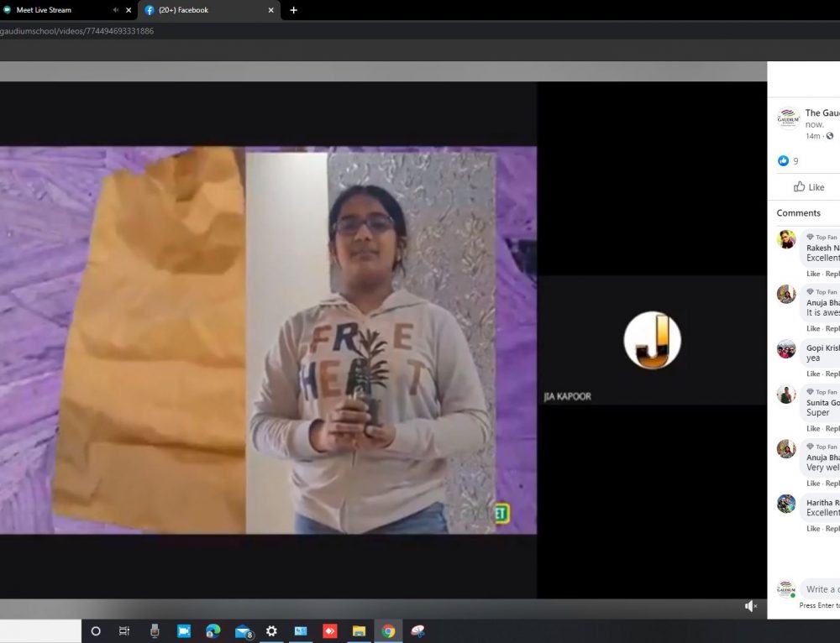
Task: Open Settings gear in the taskbar
Action: point(271,631)
